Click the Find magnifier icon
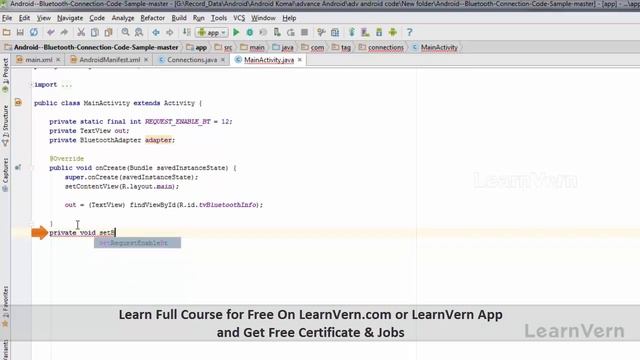The height and width of the screenshot is (360, 640). [x=125, y=32]
